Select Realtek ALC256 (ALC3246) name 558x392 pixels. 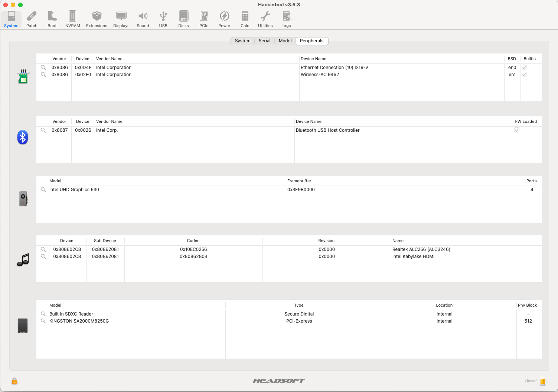tap(421, 249)
